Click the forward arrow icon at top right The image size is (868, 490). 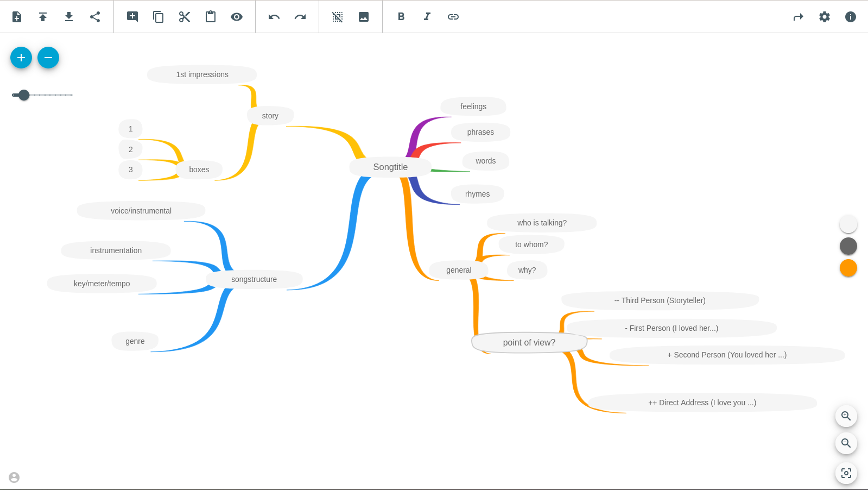pyautogui.click(x=799, y=17)
